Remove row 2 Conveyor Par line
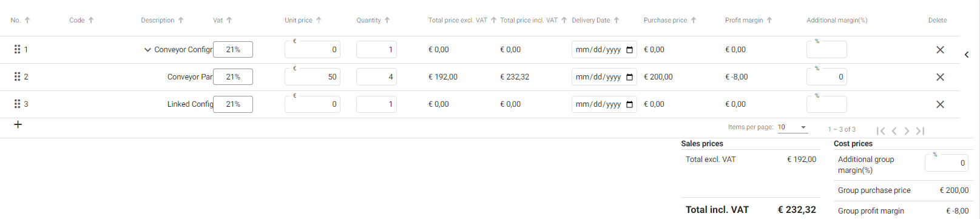Image resolution: width=980 pixels, height=219 pixels. [940, 77]
